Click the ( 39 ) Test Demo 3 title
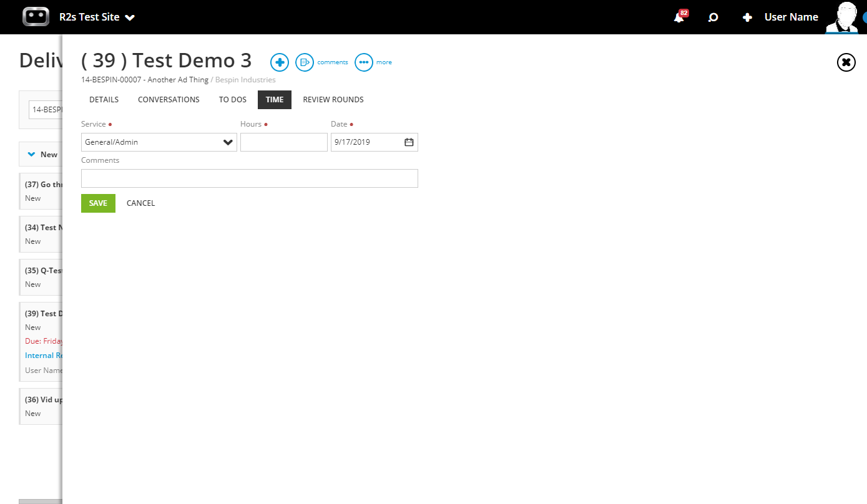The image size is (867, 504). [x=167, y=61]
